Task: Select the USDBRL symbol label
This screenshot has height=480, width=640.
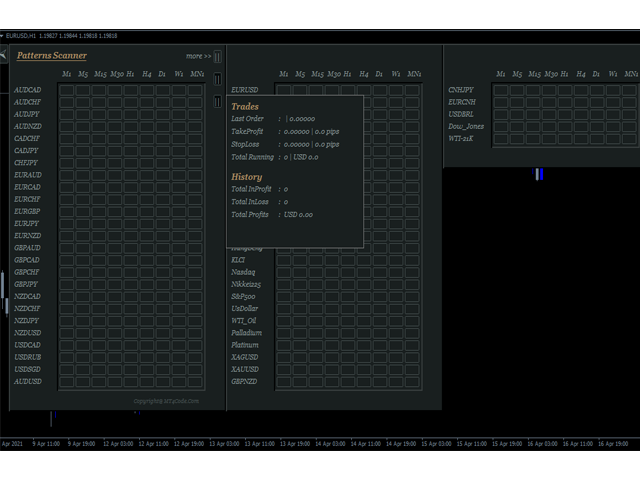Action: 461,114
